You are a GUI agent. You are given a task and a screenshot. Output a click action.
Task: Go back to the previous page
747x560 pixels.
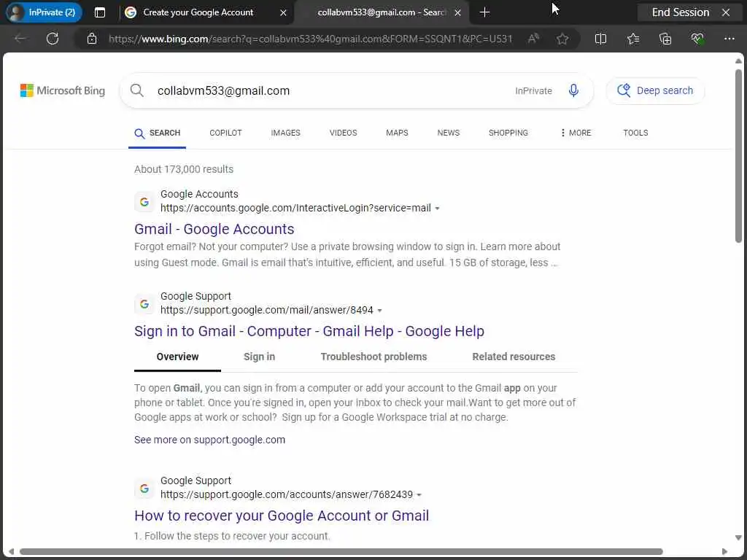[x=20, y=39]
